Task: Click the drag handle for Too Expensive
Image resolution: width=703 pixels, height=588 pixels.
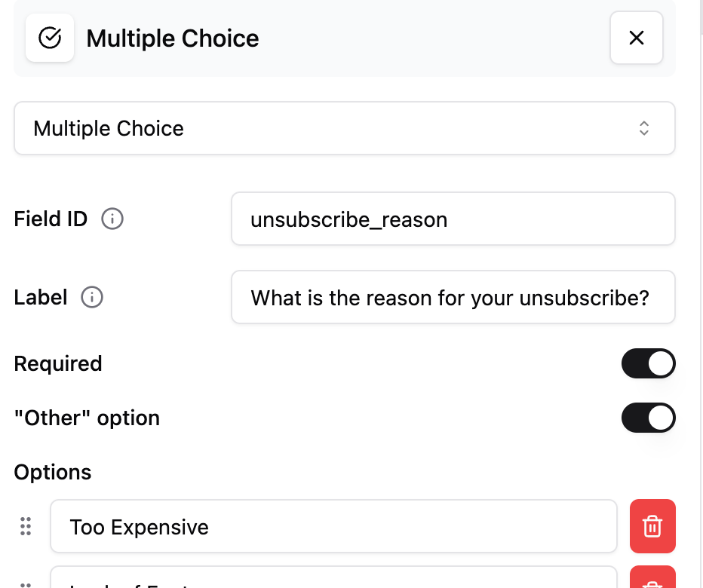Action: tap(26, 526)
